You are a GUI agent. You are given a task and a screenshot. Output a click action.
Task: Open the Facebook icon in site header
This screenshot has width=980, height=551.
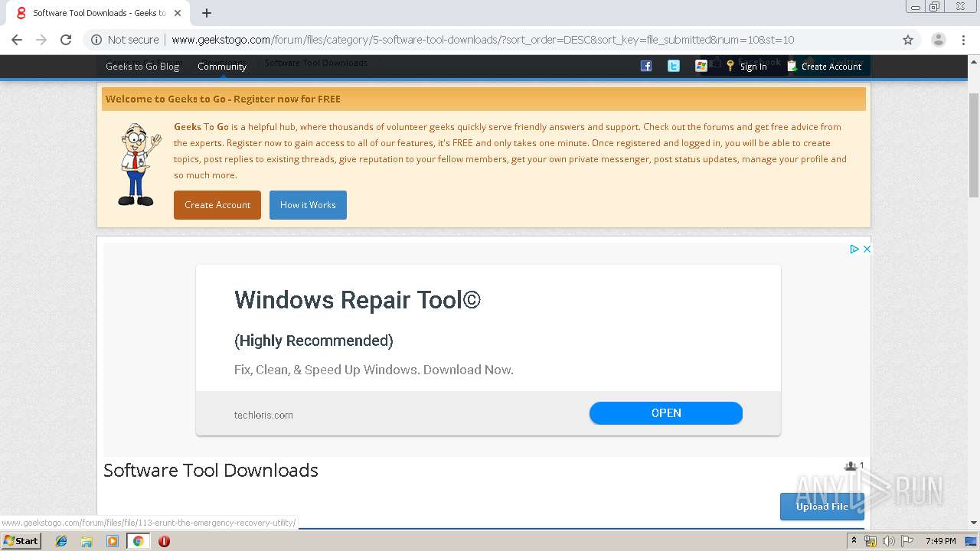tap(646, 67)
